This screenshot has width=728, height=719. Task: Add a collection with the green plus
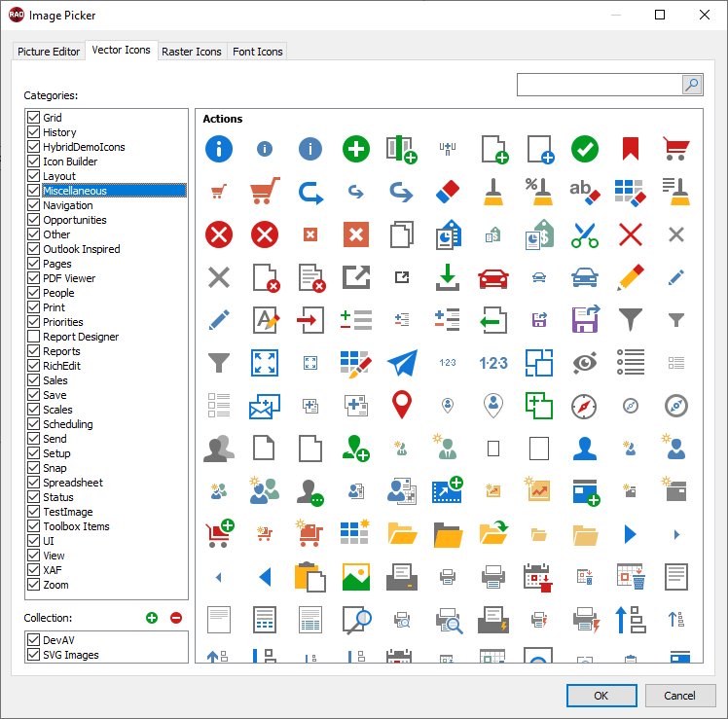pos(151,618)
